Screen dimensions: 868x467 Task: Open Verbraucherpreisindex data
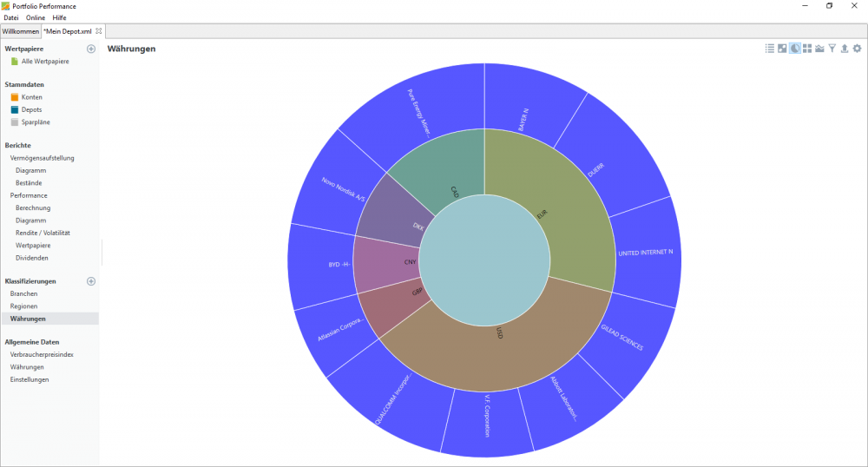tap(42, 355)
